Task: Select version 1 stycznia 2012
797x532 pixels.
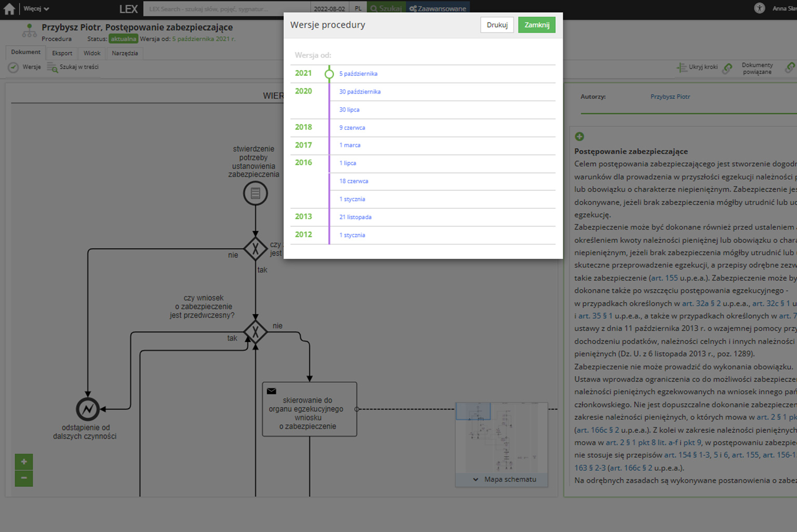Action: 352,235
